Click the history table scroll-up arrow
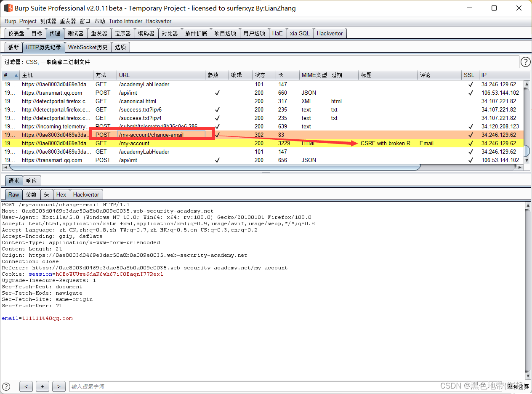 click(527, 84)
